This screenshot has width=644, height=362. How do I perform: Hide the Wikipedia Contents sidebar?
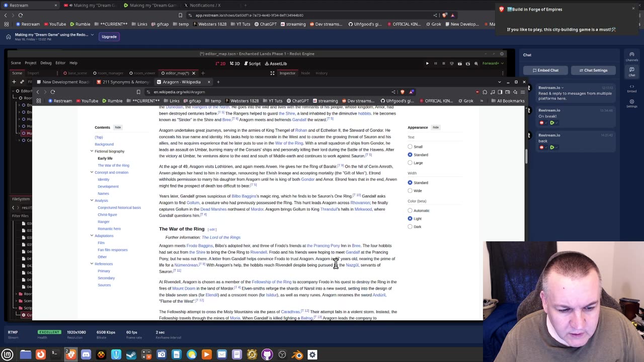118,127
